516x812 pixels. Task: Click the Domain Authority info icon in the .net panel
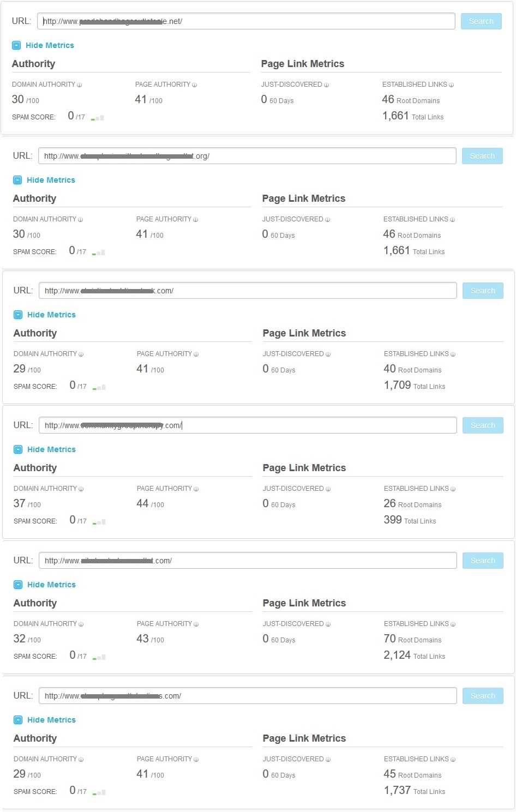pos(80,85)
